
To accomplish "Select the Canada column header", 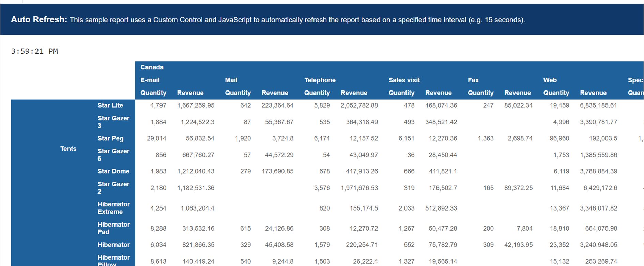I will [x=152, y=67].
